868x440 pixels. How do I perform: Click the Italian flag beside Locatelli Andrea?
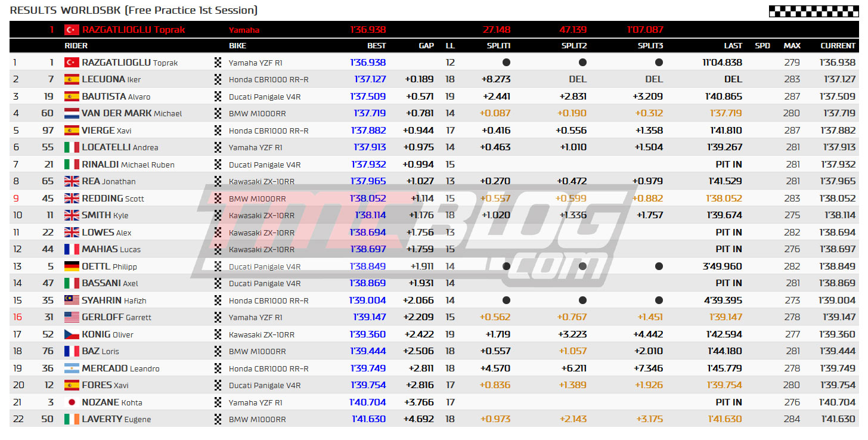coord(72,147)
